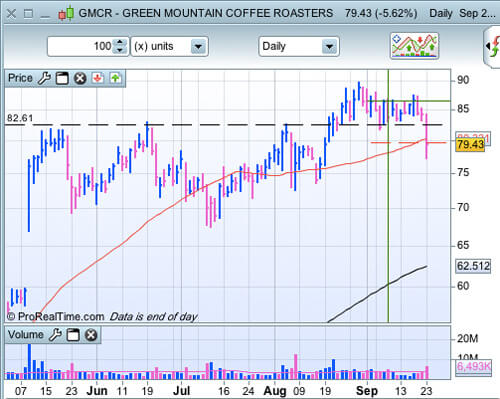
Task: Click the 82.61 horizontal line label
Action: 20,118
